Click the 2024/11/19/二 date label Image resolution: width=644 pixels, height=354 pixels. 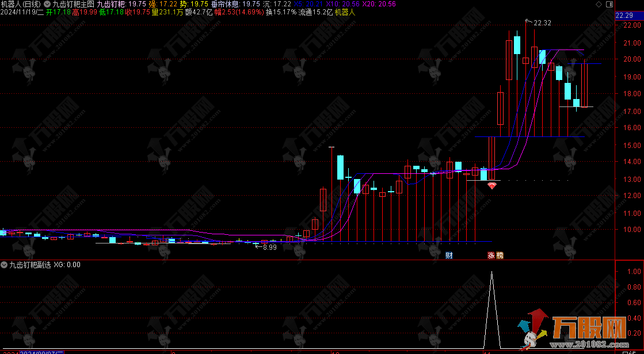pos(22,12)
